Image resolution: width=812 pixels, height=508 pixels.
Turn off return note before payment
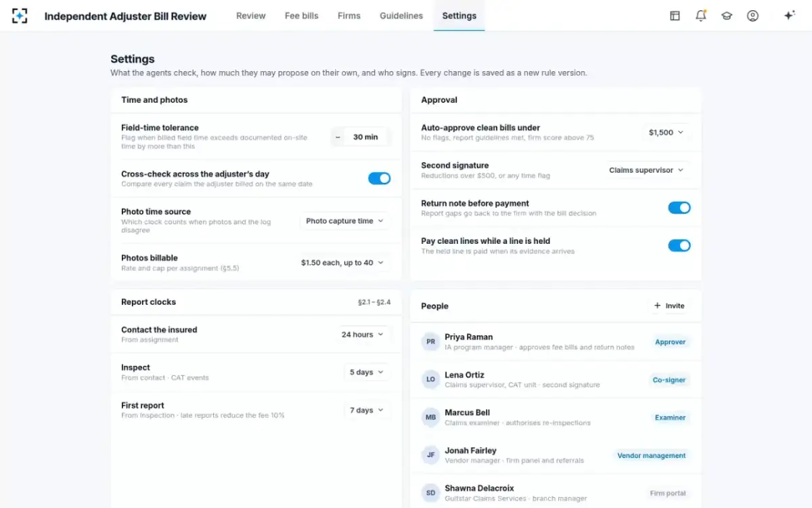coord(679,208)
